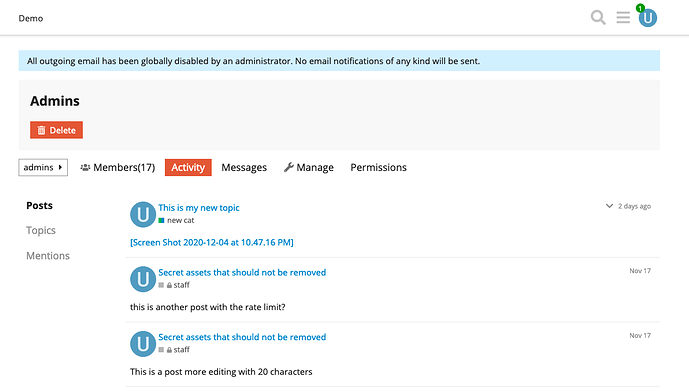Click the Admins group heading
The height and width of the screenshot is (391, 689).
(55, 101)
